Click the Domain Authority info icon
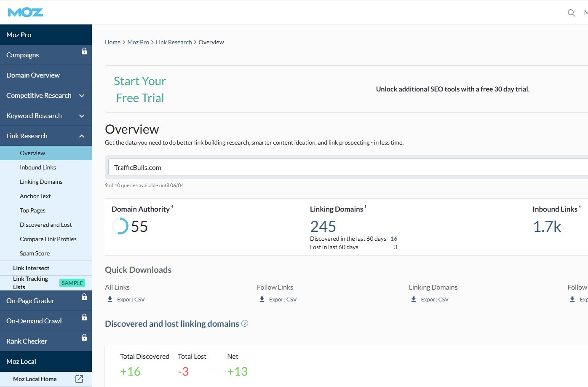Image resolution: width=588 pixels, height=387 pixels. point(172,207)
